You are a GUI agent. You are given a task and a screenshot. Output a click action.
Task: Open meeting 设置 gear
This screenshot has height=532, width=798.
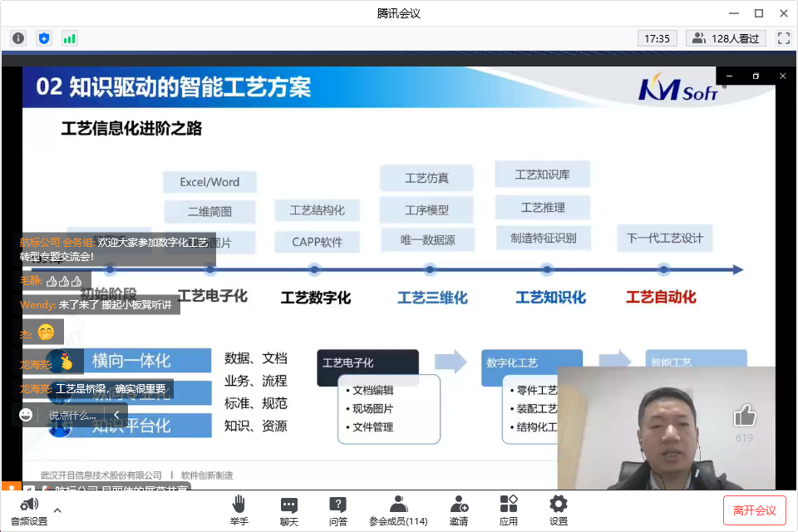pyautogui.click(x=559, y=510)
